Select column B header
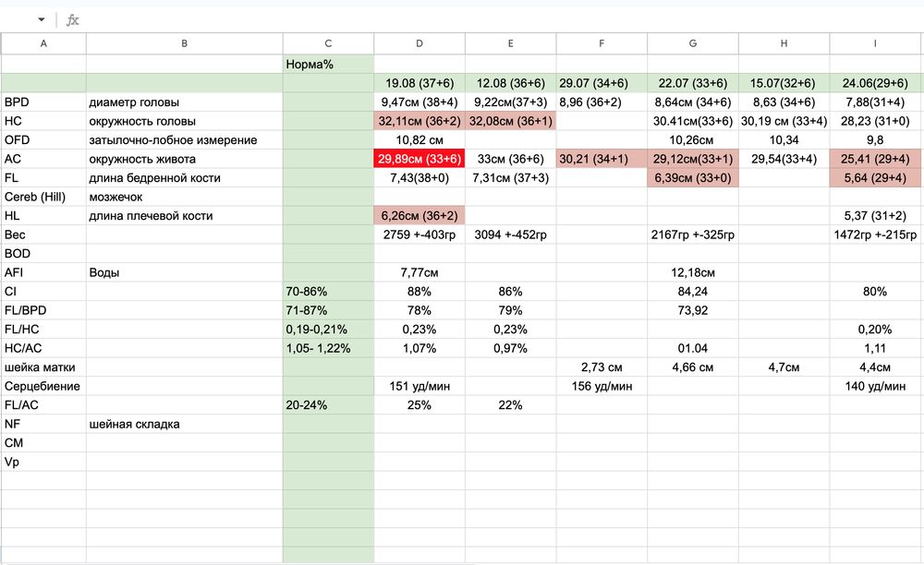This screenshot has width=924, height=565. 184,43
